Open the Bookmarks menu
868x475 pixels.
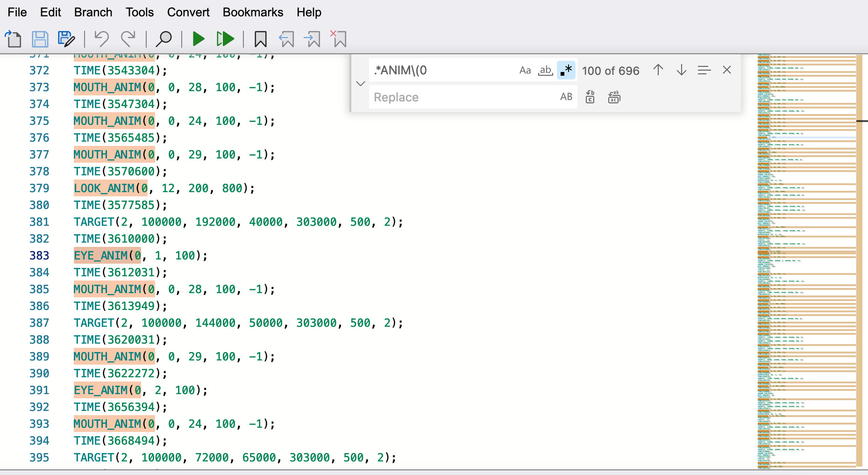[253, 12]
